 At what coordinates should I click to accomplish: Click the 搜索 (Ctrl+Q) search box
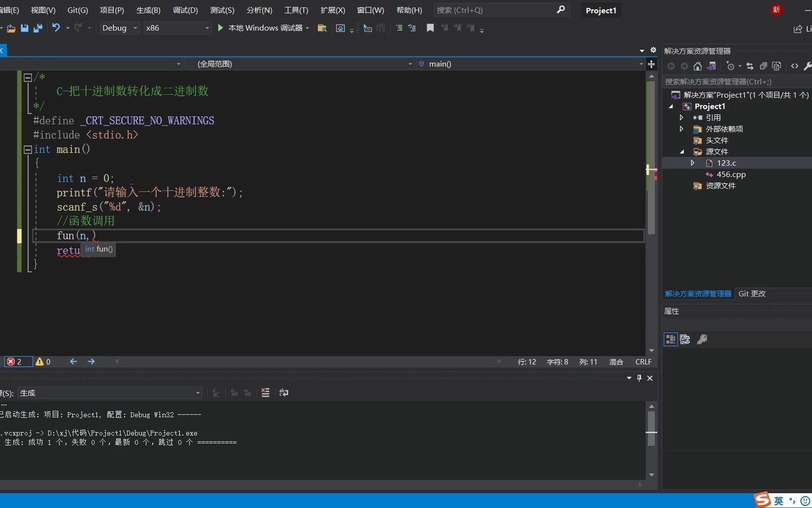click(502, 10)
